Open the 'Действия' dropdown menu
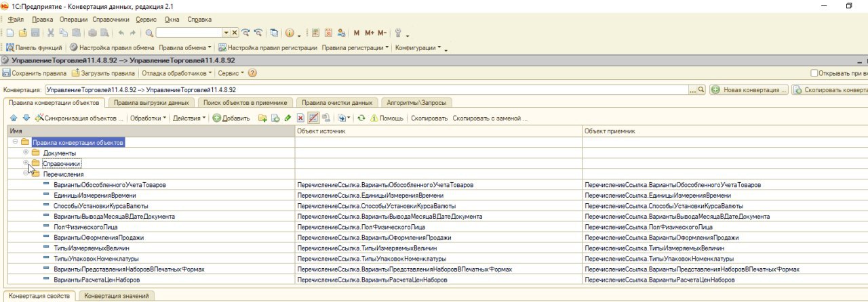868x302 pixels. (189, 118)
